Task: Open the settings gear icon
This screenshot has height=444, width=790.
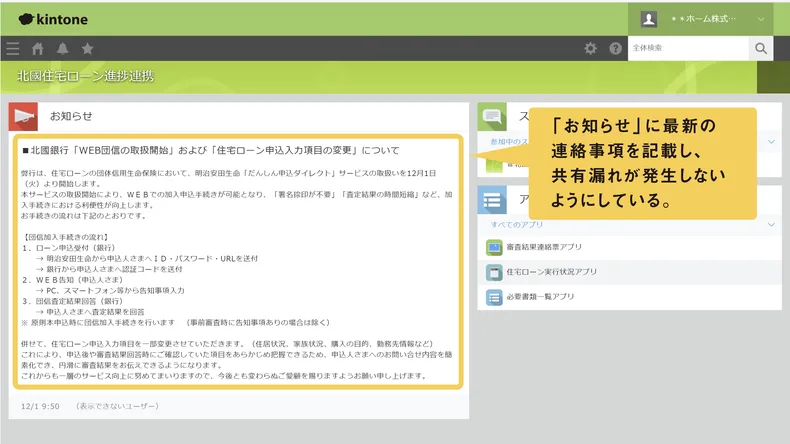Action: (x=590, y=48)
